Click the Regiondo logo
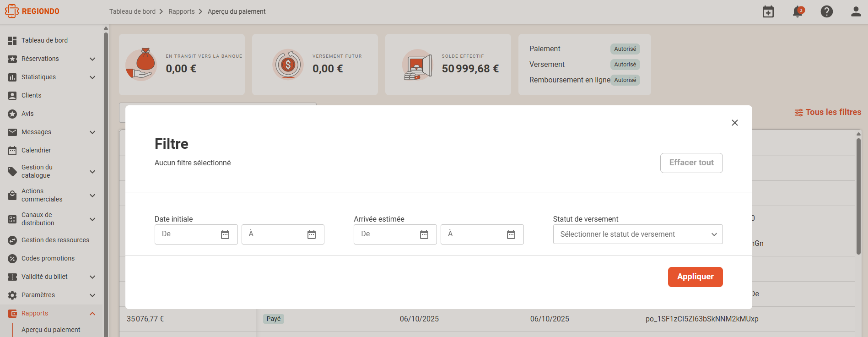This screenshot has width=868, height=337. (x=32, y=11)
